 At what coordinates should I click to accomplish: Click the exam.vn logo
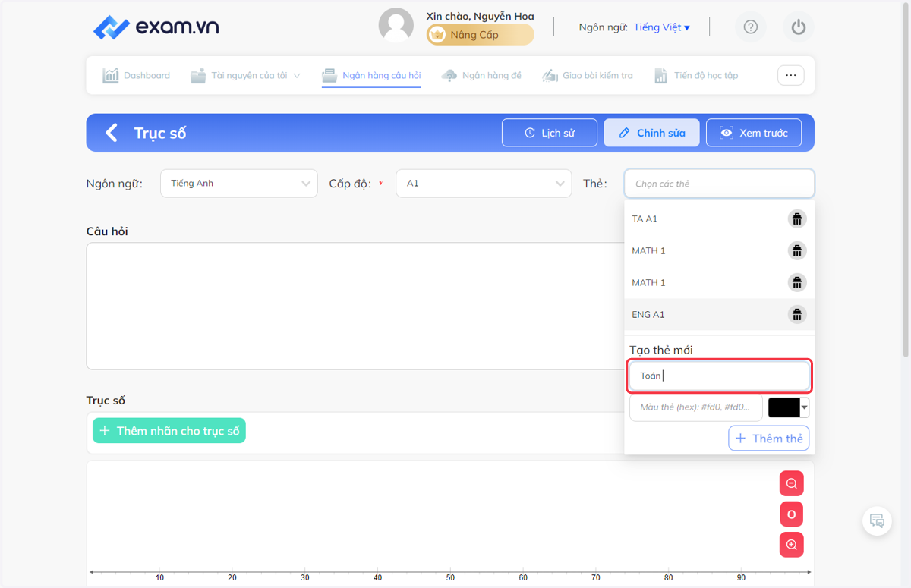pos(156,27)
